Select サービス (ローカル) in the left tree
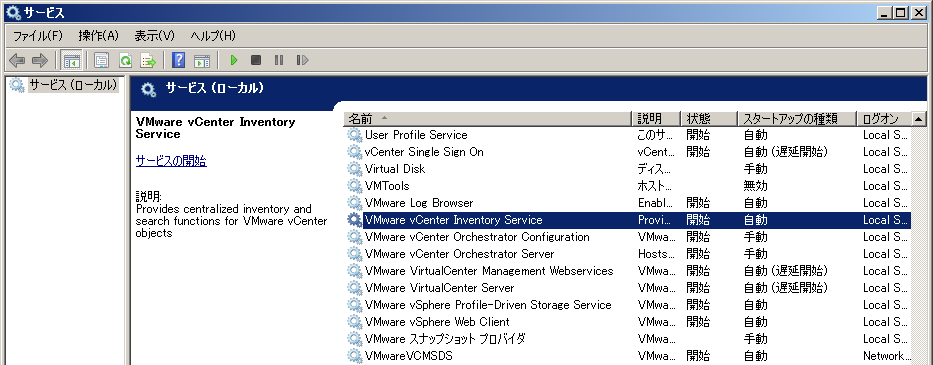 click(73, 85)
